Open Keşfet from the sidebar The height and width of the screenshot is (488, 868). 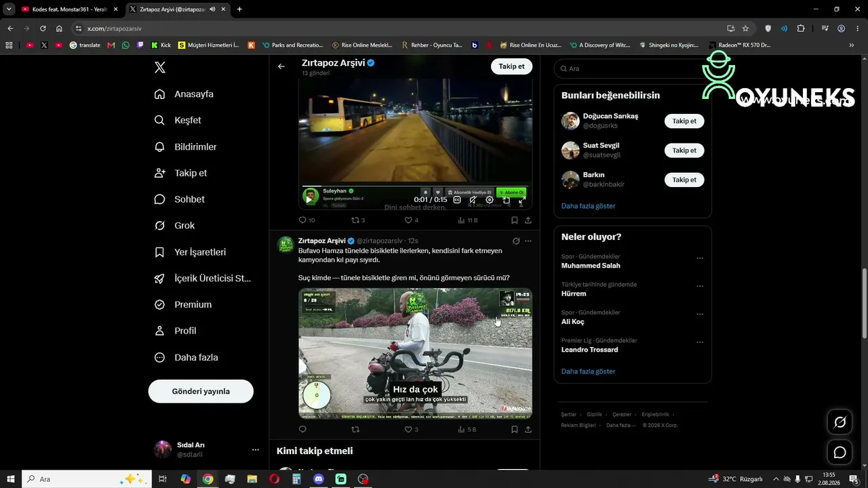178,120
